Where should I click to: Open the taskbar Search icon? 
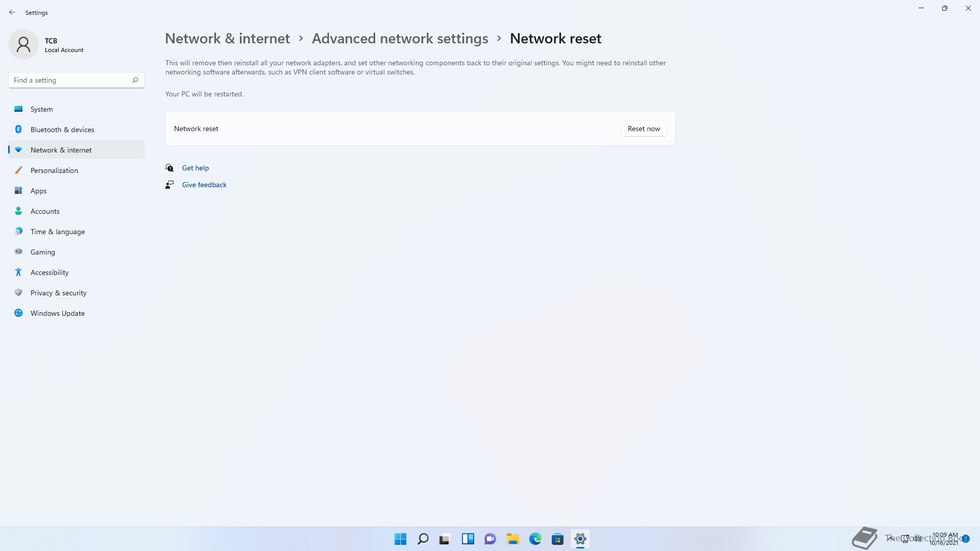(423, 539)
